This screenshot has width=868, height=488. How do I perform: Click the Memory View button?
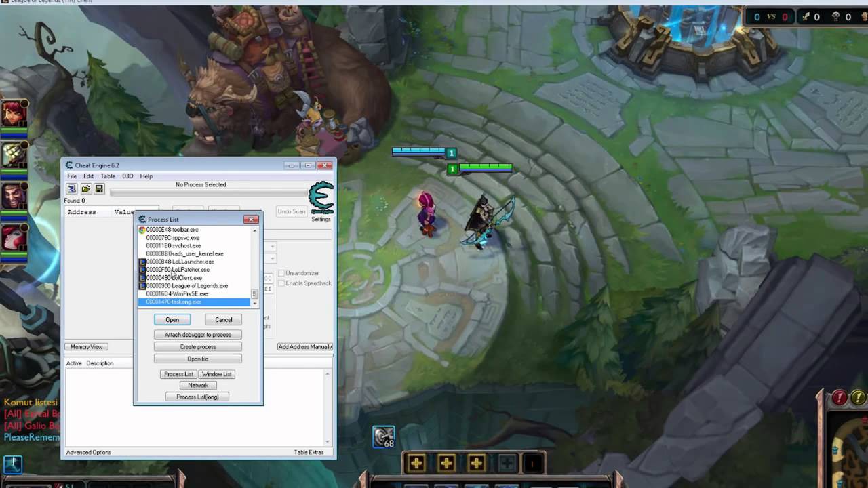point(86,347)
